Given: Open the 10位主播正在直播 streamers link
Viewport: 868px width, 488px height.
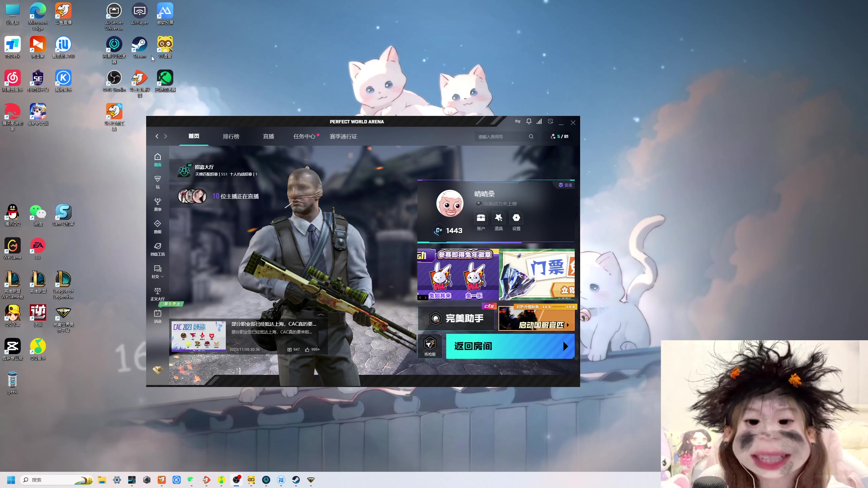Looking at the screenshot, I should [219, 196].
